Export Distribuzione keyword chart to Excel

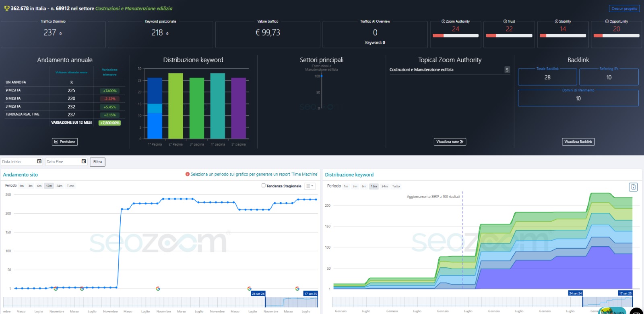(633, 187)
